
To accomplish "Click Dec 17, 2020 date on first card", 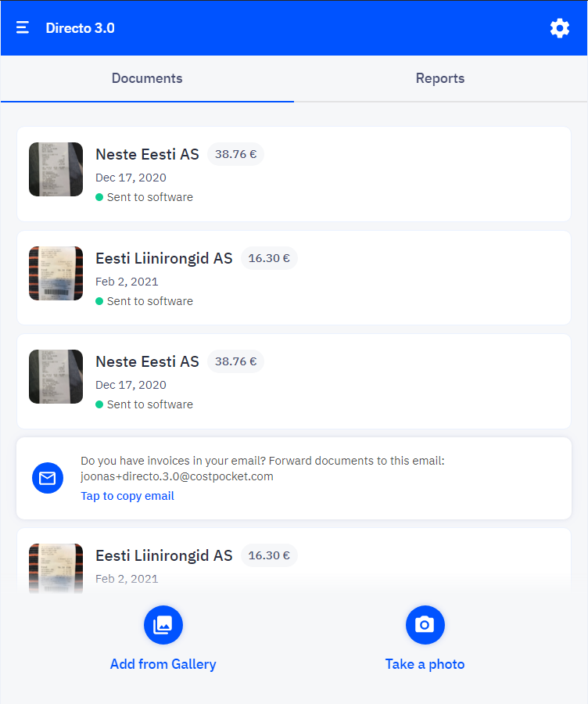I will coord(131,178).
